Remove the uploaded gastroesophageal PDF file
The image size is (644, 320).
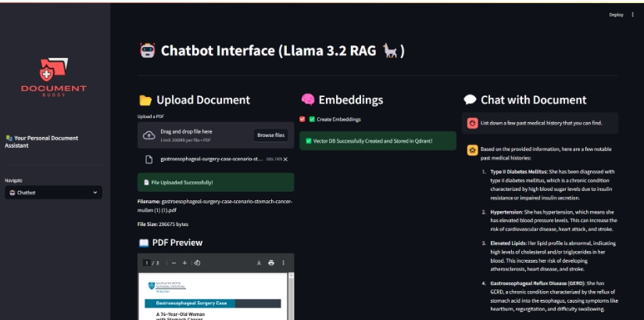285,159
